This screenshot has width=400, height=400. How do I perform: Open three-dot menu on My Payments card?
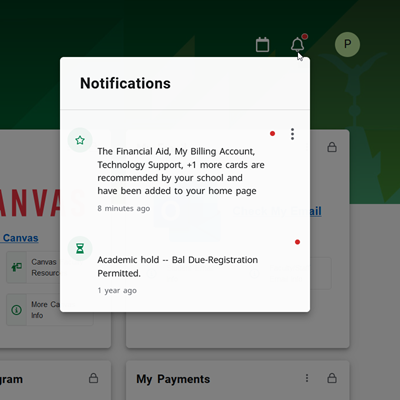pos(307,378)
